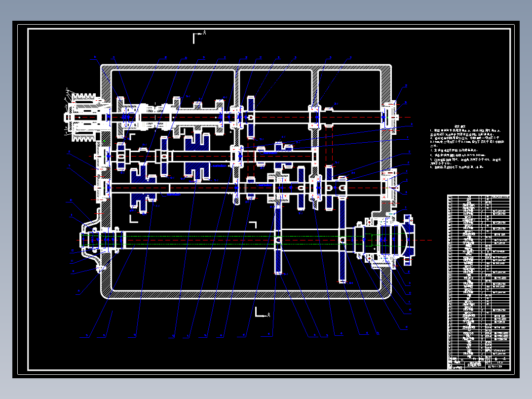
Task: Select the green hidden centerline of the spindle bore
Action: (217, 237)
